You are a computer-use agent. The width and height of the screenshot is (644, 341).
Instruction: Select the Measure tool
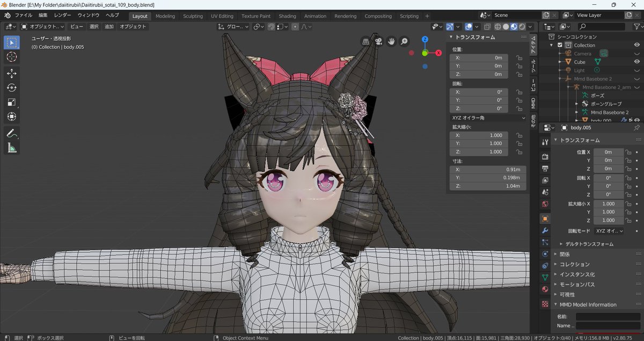tap(12, 147)
